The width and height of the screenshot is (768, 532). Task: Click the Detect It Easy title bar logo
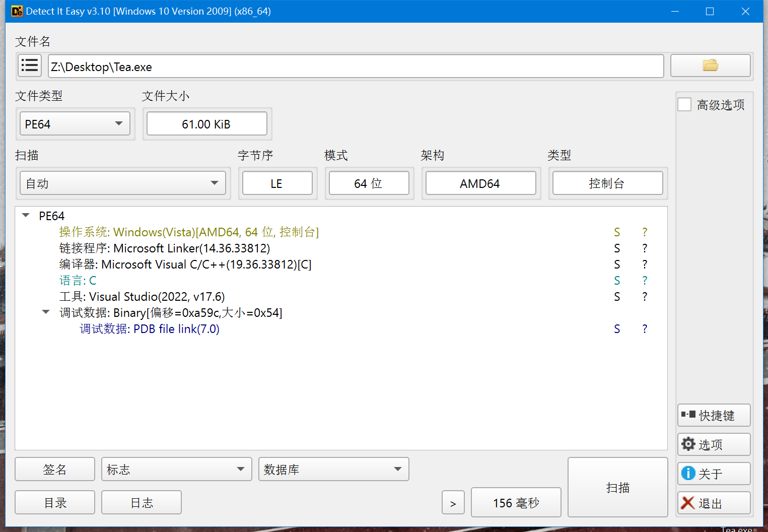17,11
